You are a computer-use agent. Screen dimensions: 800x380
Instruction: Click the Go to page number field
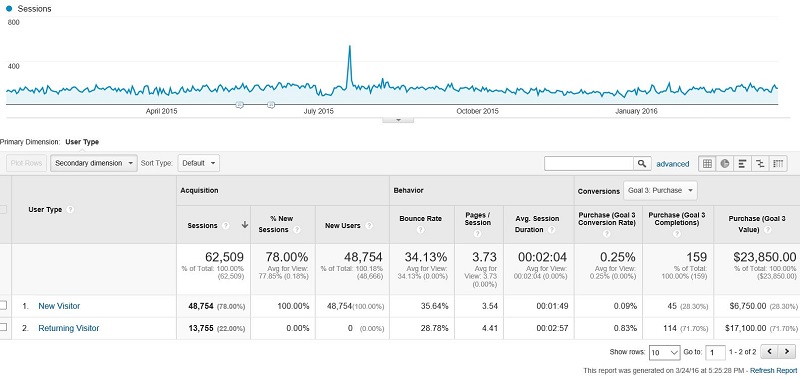point(715,352)
